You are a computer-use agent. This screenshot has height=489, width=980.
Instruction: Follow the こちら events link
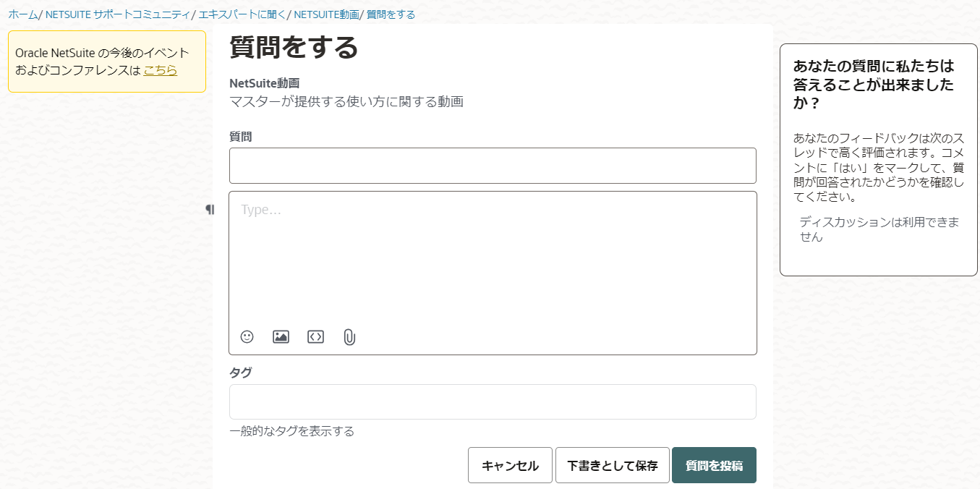click(x=161, y=70)
